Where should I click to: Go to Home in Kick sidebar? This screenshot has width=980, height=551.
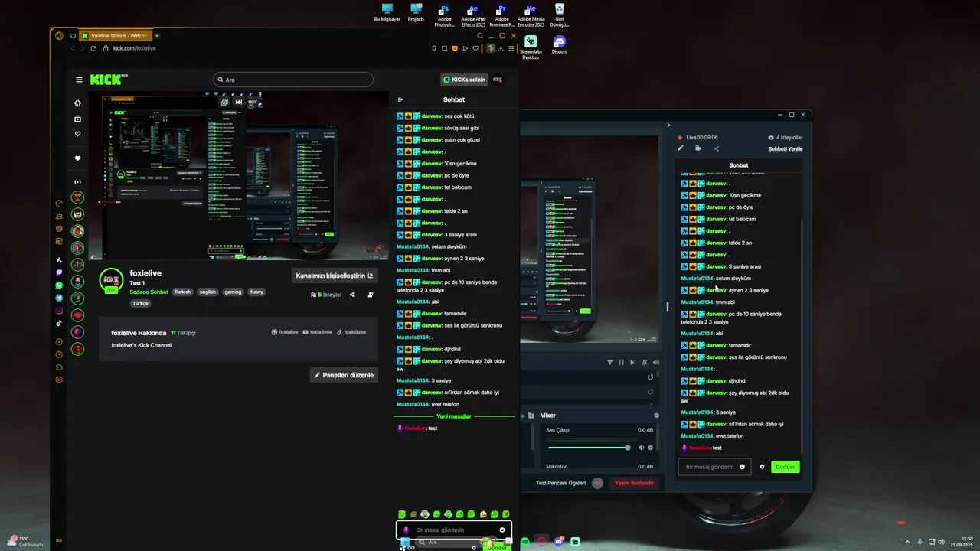click(77, 103)
